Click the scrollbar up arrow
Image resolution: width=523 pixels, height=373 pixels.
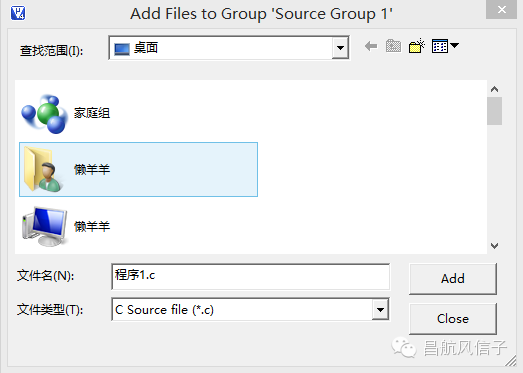[x=494, y=89]
